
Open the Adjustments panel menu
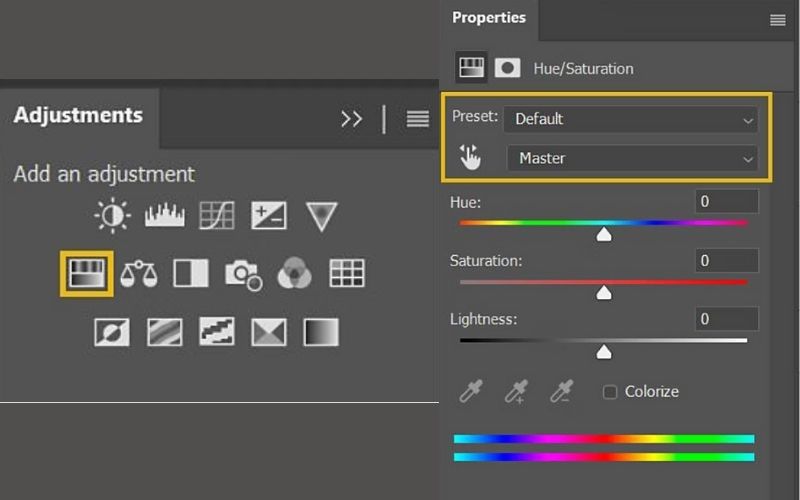417,119
